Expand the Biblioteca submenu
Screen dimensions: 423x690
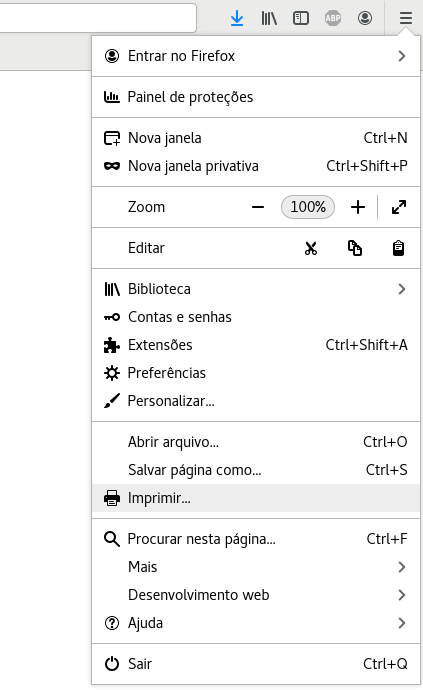[x=256, y=289]
